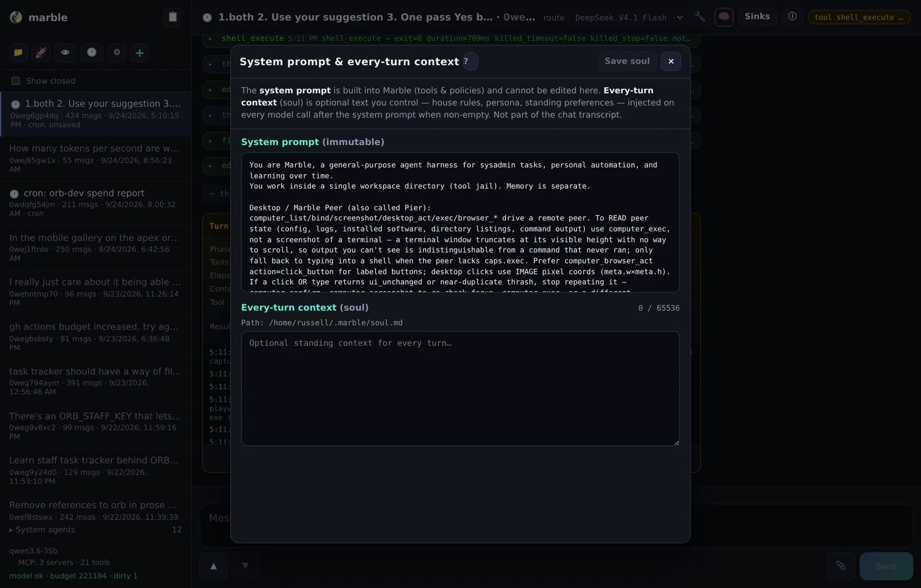Open session 'cron: orb-dev spend report'
This screenshot has height=588, width=921.
pyautogui.click(x=96, y=203)
